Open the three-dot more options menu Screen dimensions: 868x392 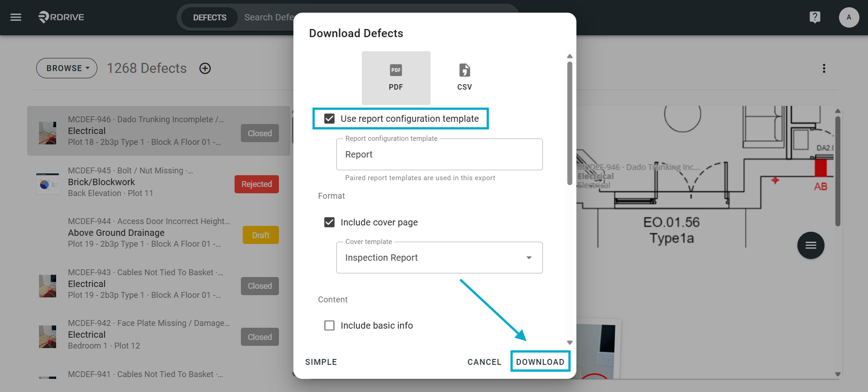[x=824, y=68]
